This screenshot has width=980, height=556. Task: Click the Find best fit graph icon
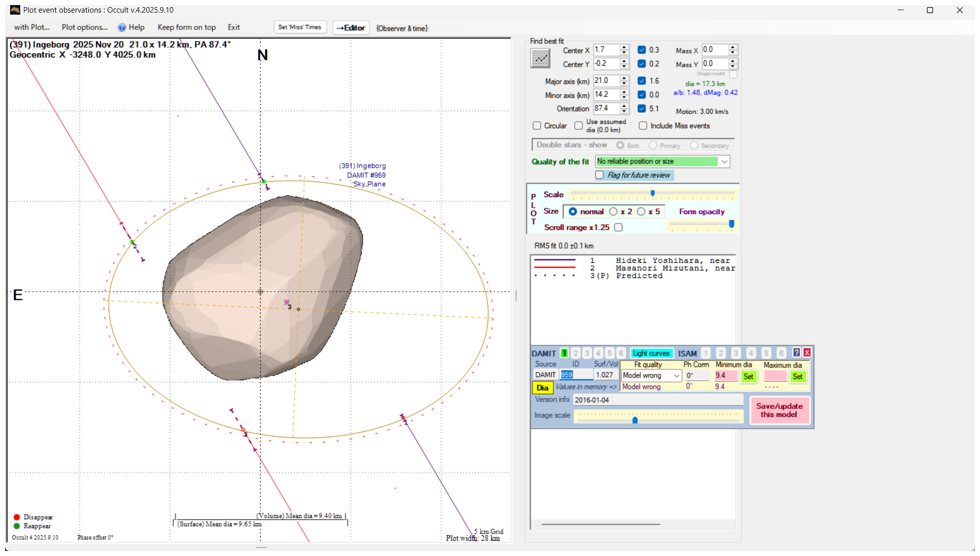pyautogui.click(x=540, y=59)
